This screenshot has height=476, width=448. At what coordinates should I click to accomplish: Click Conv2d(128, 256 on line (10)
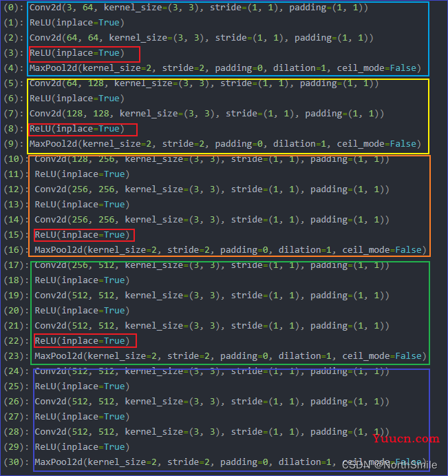(74, 159)
